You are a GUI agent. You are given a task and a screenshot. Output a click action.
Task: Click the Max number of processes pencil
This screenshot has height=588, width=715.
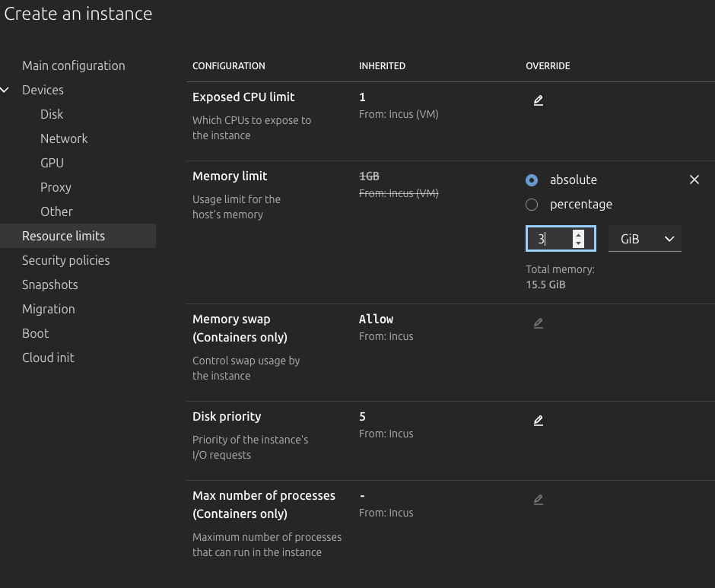coord(538,500)
